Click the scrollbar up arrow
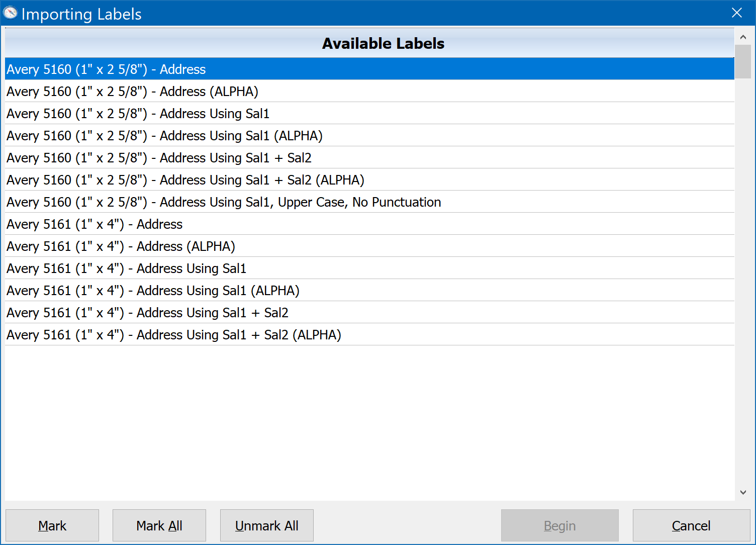This screenshot has height=545, width=756. [x=743, y=37]
